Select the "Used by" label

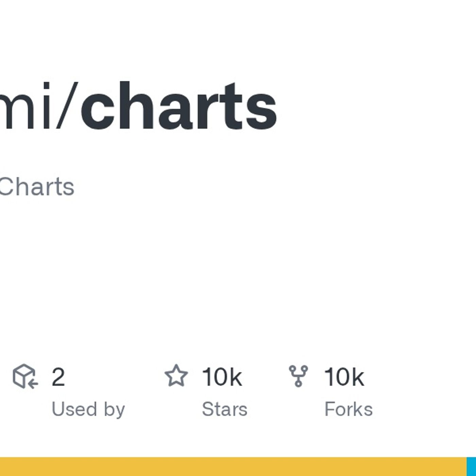point(88,409)
